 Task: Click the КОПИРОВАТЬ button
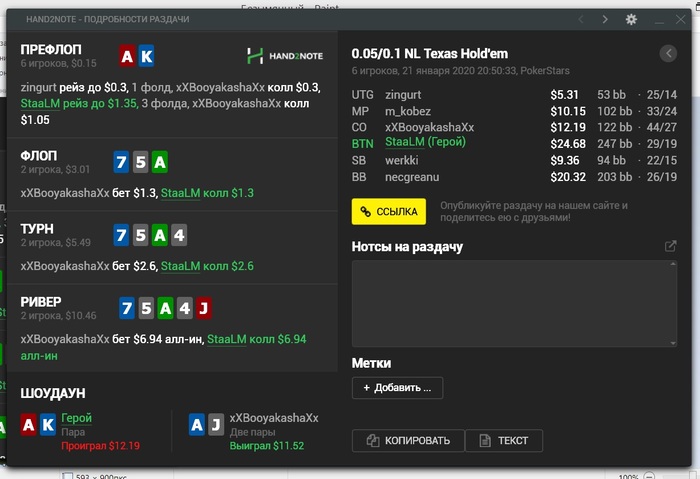(x=408, y=441)
